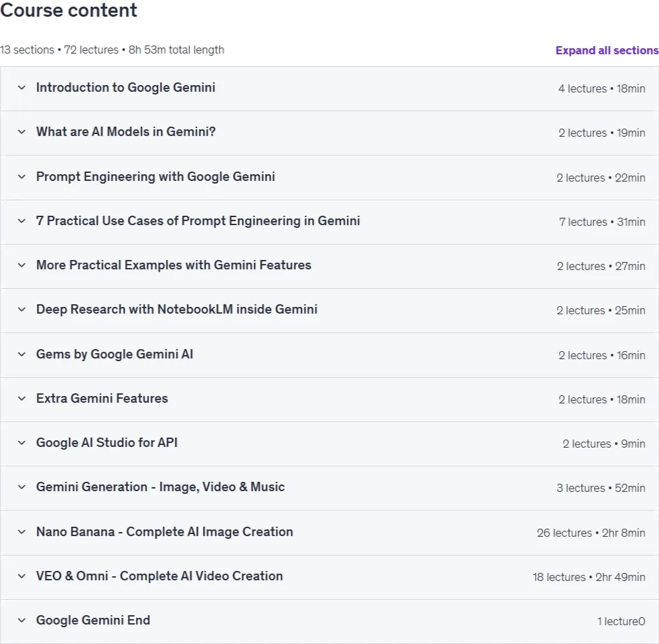Expand chevron beside Extra Gemini Features
Image resolution: width=659 pixels, height=644 pixels.
click(21, 398)
